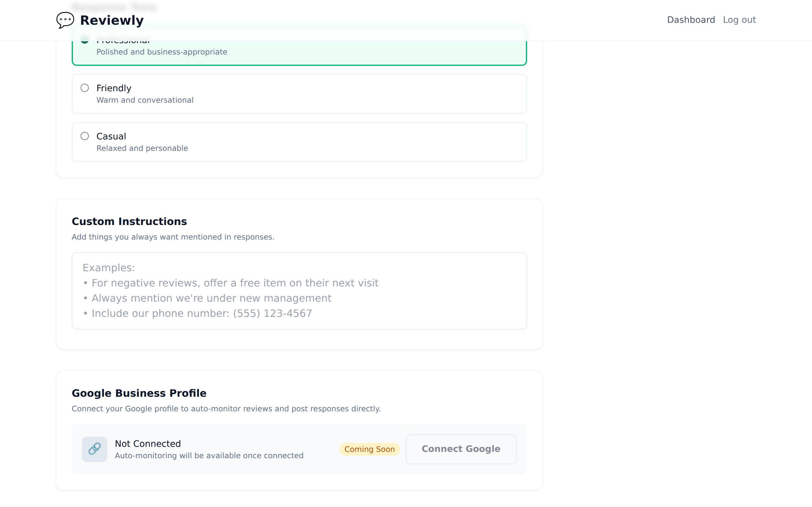Viewport: 812px width, 507px height.
Task: Open the Dashboard page
Action: pyautogui.click(x=691, y=20)
